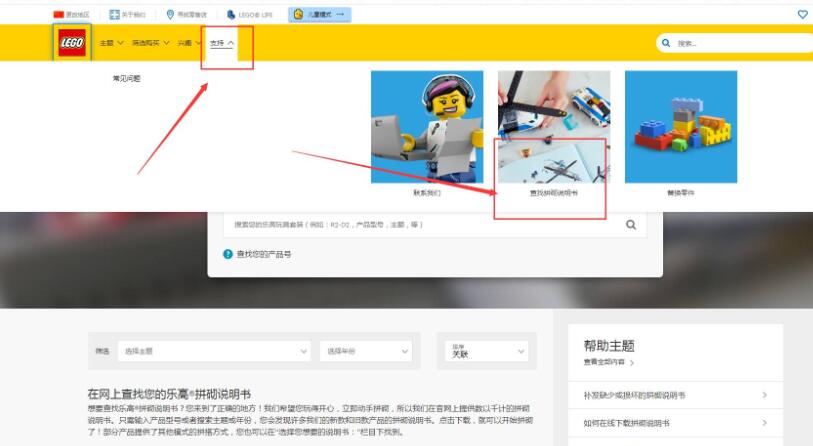
Task: Open the 选择主题 theme filter dropdown
Action: coord(214,351)
